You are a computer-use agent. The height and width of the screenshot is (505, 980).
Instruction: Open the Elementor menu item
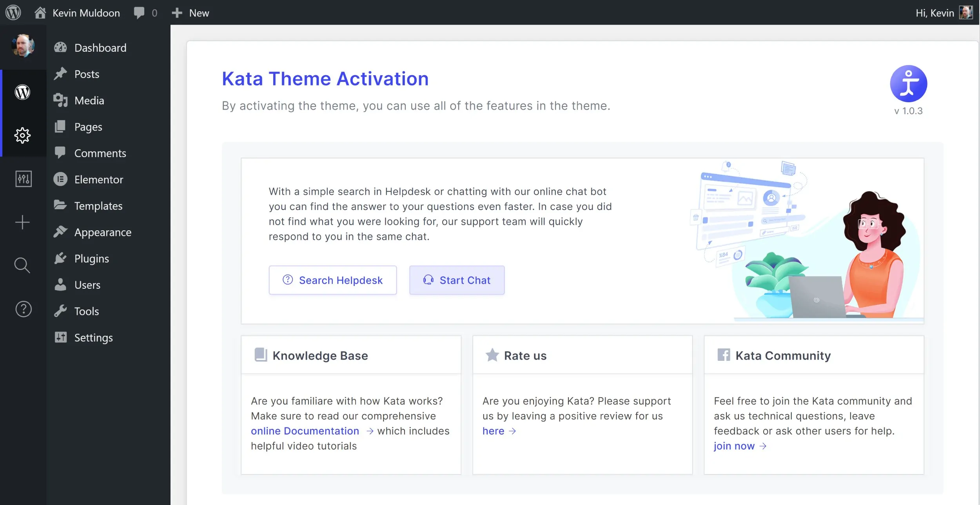click(98, 179)
